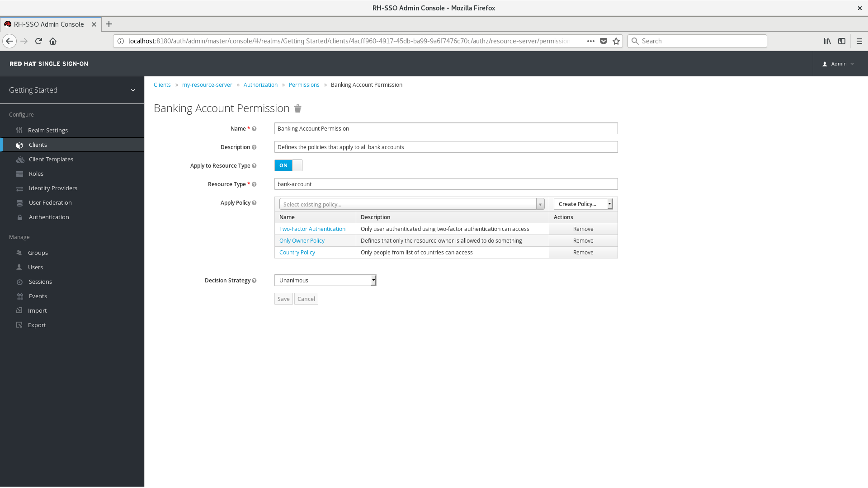Click the delete trash icon for permission
Screen dimensions: 868x488
tap(298, 108)
